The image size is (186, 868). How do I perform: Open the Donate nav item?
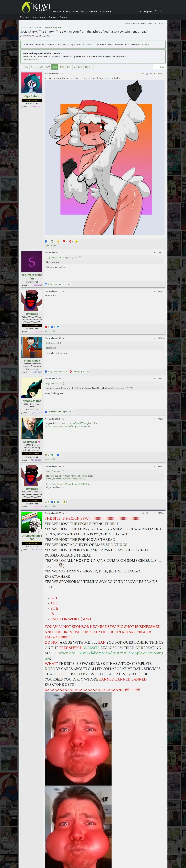tap(107, 11)
